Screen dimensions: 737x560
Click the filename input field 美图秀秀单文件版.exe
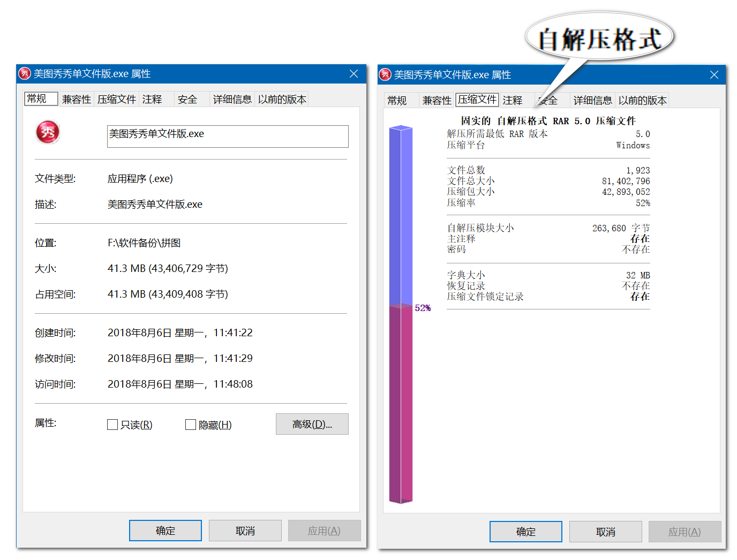[x=228, y=137]
